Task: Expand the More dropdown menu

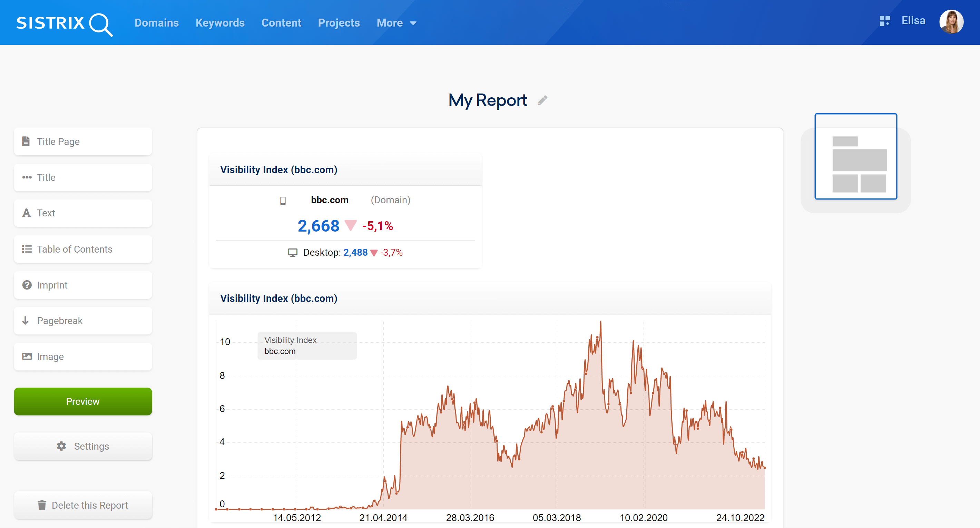Action: coord(396,23)
